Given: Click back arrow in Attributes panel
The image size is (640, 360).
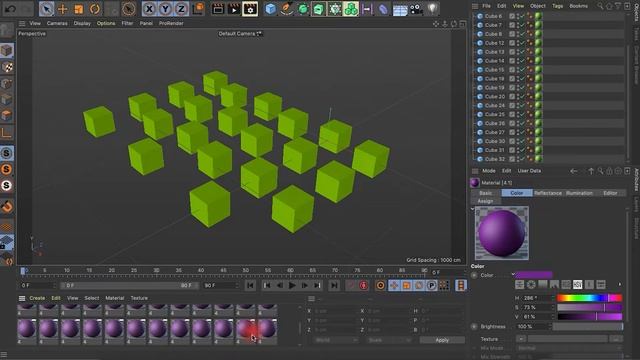Looking at the screenshot, I should (x=573, y=171).
